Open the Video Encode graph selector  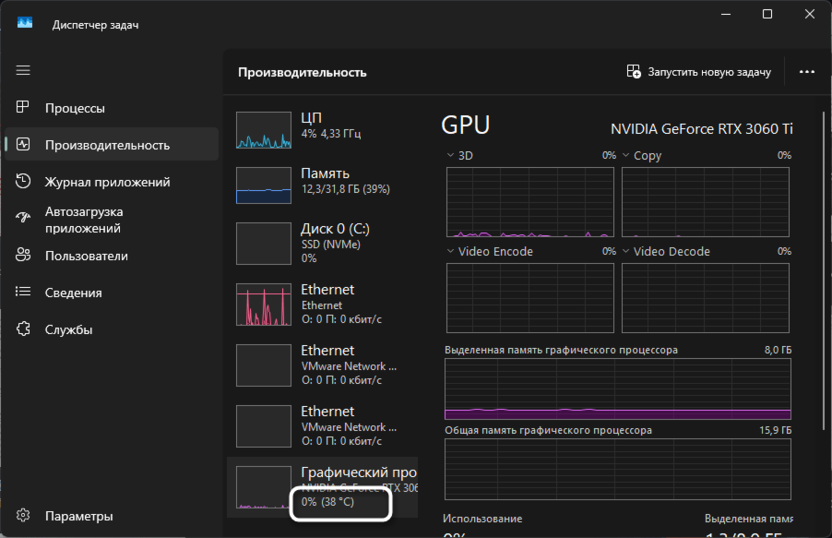pyautogui.click(x=450, y=252)
